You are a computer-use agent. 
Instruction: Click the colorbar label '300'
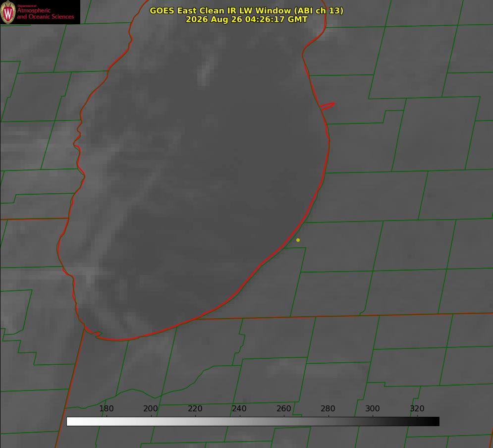pos(373,408)
